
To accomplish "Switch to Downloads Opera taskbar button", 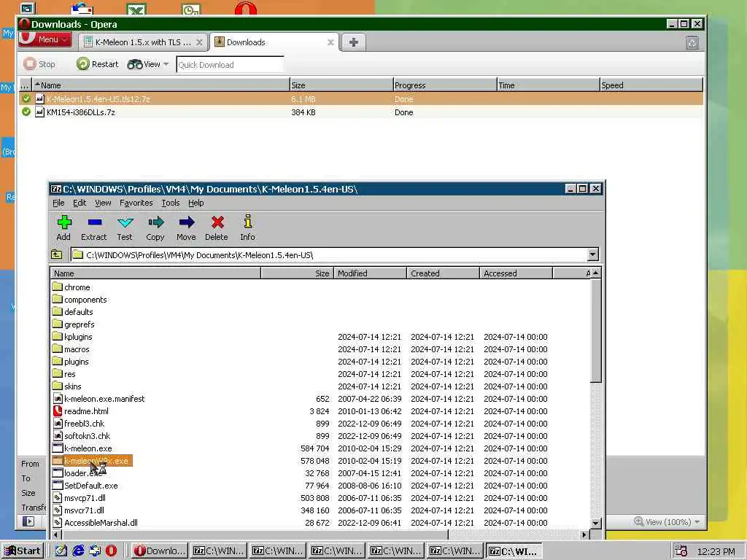I will point(160,551).
